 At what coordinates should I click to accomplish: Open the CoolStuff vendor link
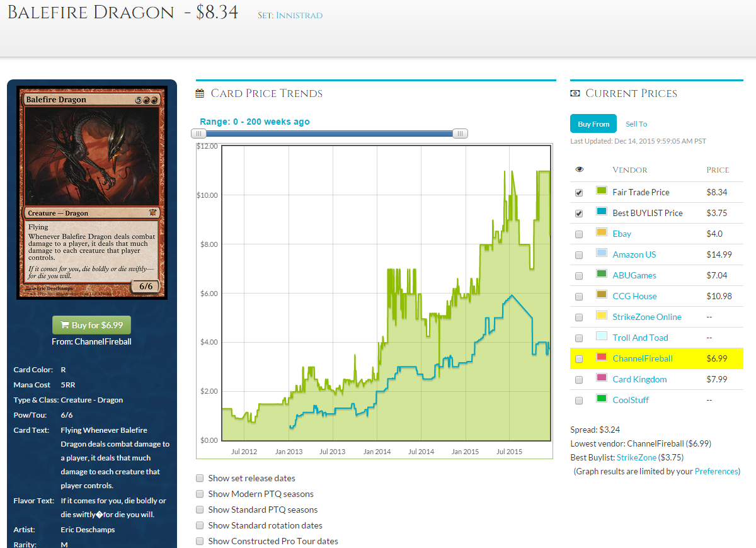coord(631,400)
